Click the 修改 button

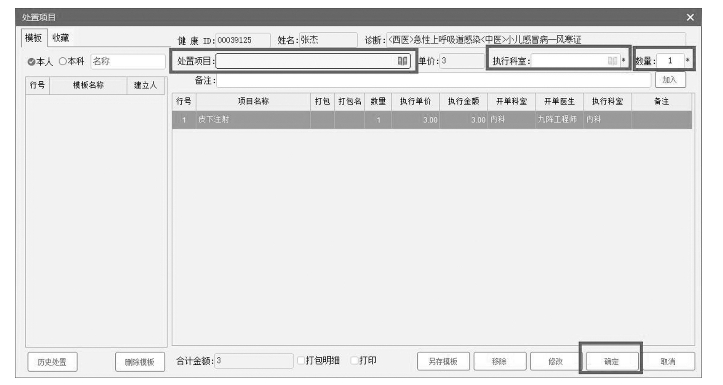pos(556,362)
